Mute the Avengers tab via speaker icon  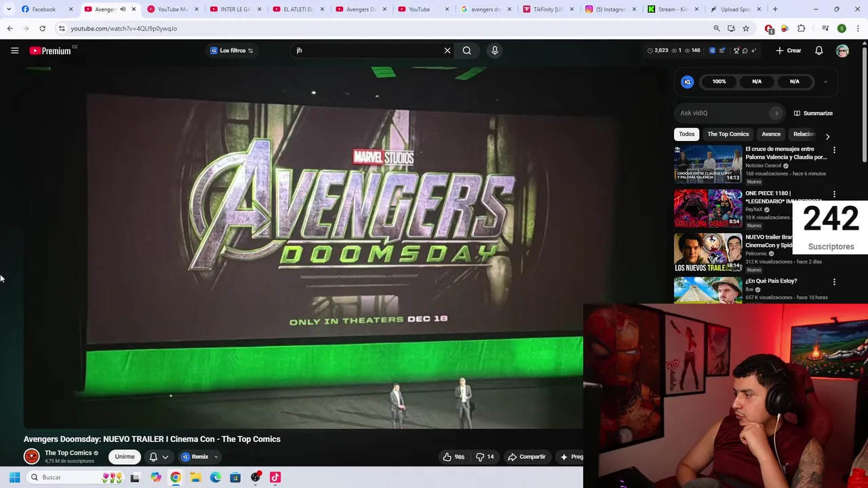(x=123, y=9)
